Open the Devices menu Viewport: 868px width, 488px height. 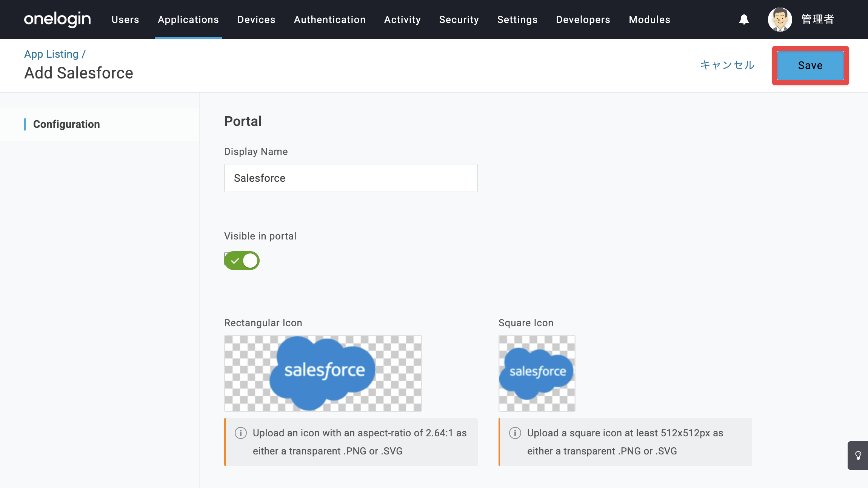click(256, 20)
